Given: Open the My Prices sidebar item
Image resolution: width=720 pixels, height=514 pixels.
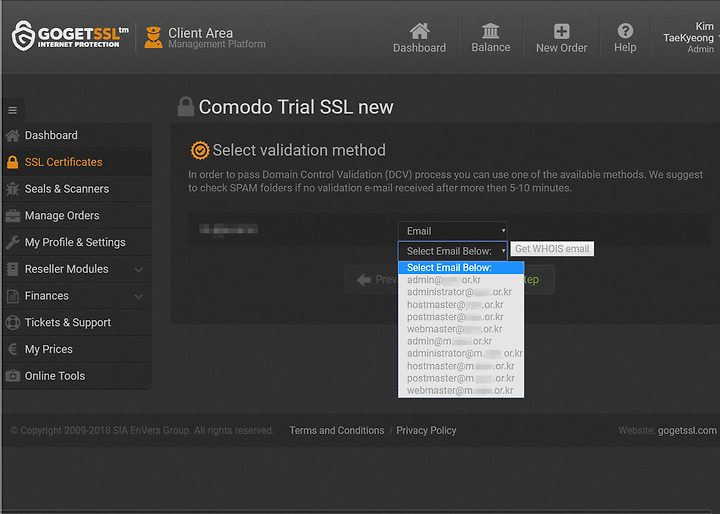Looking at the screenshot, I should (x=77, y=349).
